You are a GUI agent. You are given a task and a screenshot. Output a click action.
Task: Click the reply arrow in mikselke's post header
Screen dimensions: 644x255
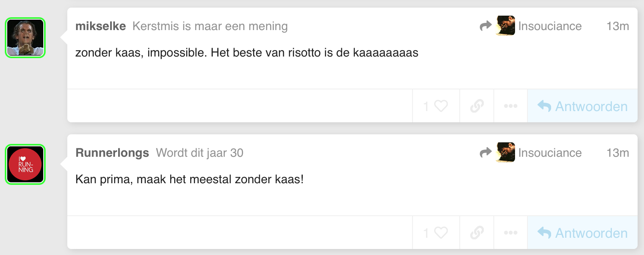(485, 26)
